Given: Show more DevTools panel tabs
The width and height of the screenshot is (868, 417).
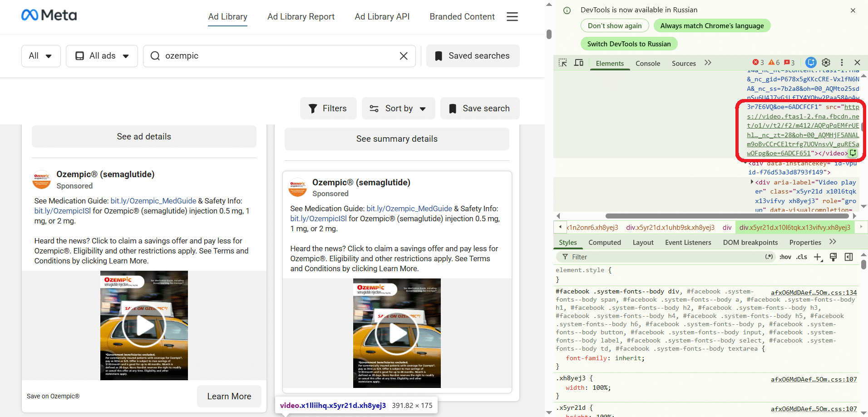Looking at the screenshot, I should (x=708, y=63).
